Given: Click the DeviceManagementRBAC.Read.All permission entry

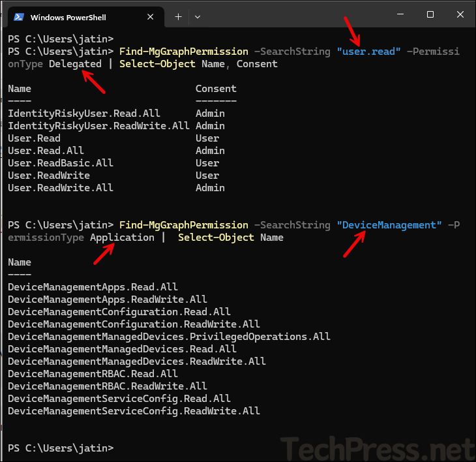Looking at the screenshot, I should tap(93, 374).
